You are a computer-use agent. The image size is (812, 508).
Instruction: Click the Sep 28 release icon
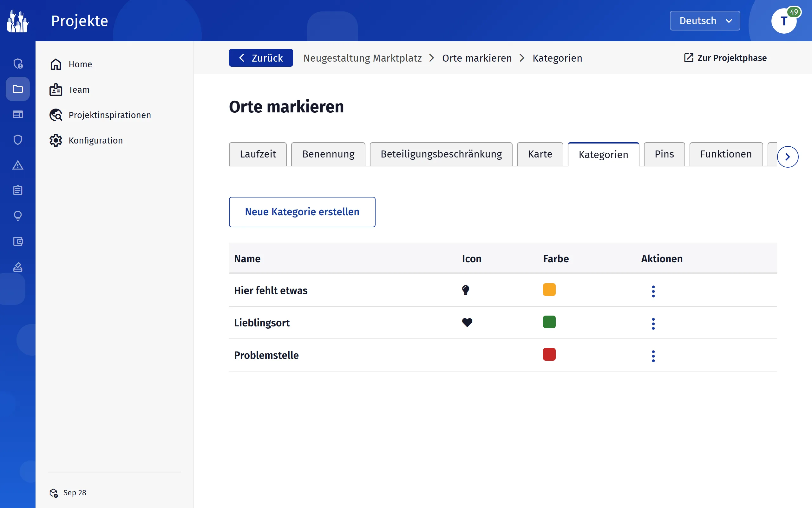point(54,493)
